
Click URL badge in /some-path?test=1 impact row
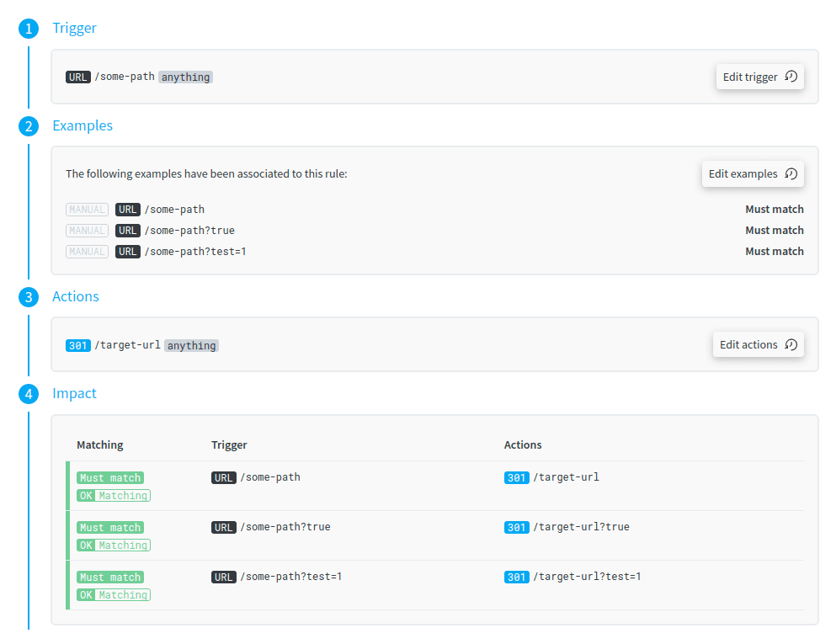[x=223, y=577]
